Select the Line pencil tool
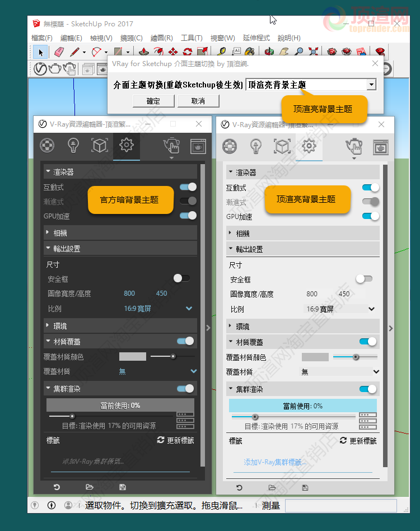The image size is (420, 531). pos(74,52)
